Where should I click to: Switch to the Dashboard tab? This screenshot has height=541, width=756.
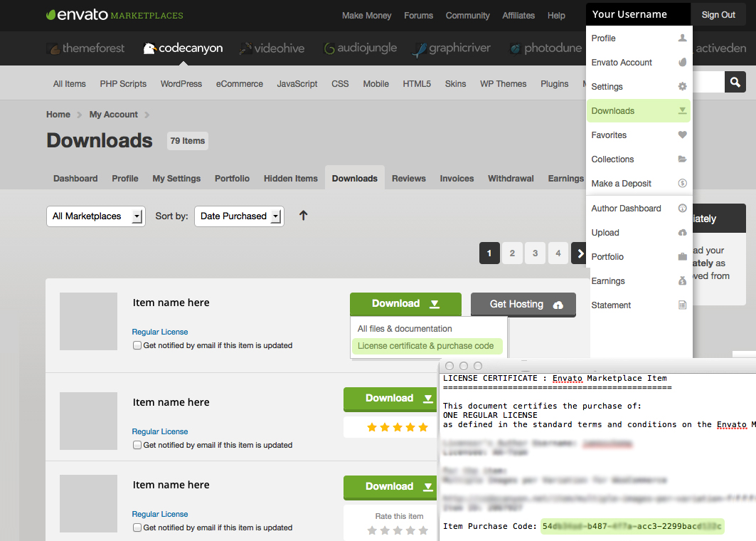(x=75, y=179)
